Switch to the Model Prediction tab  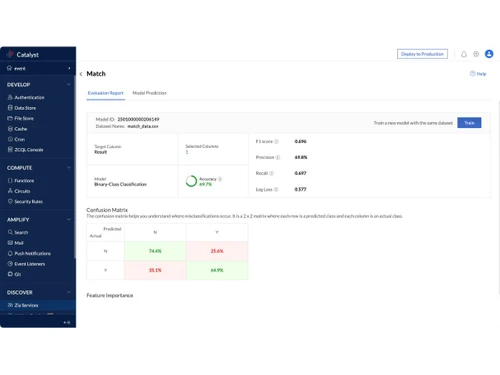point(149,93)
